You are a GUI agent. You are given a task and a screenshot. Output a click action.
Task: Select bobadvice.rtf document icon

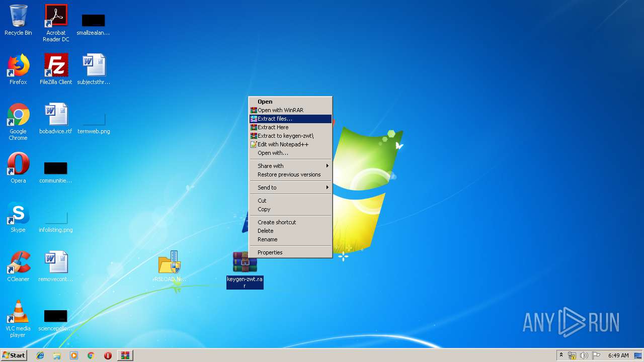point(56,119)
